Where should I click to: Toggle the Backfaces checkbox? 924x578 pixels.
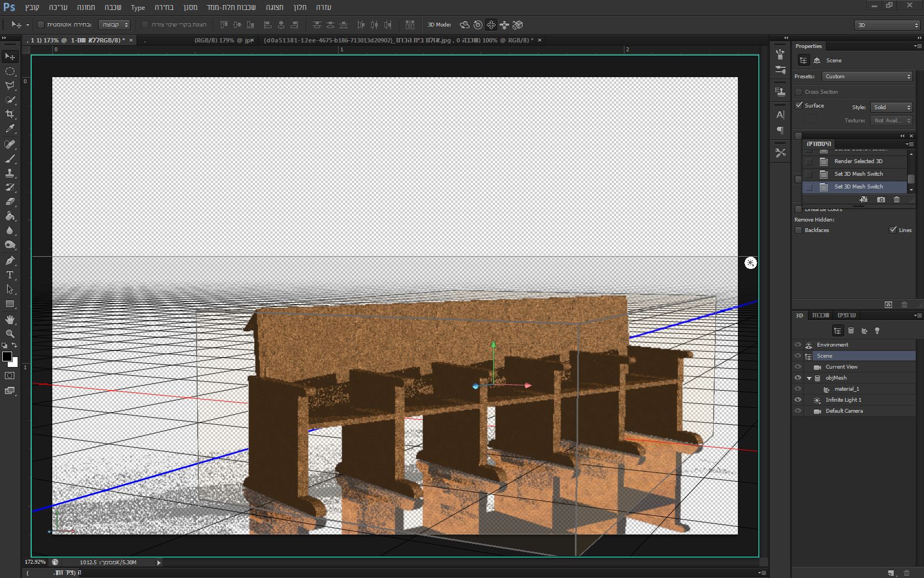click(799, 230)
